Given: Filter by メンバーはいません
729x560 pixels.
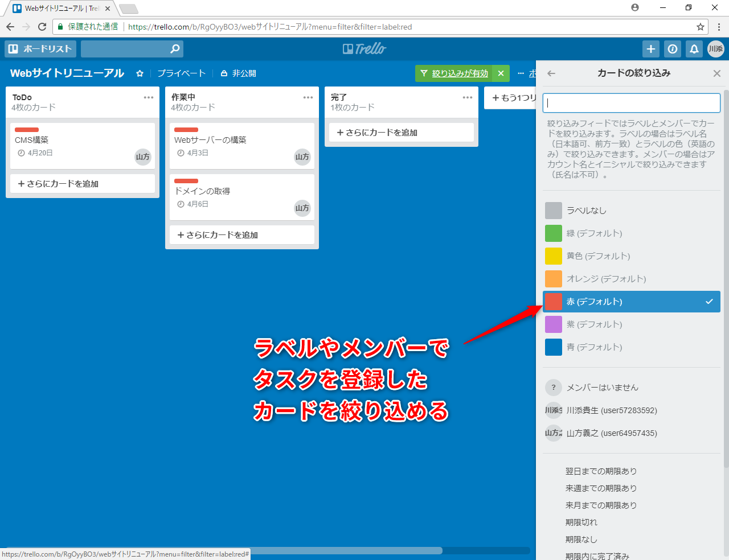Looking at the screenshot, I should (632, 388).
